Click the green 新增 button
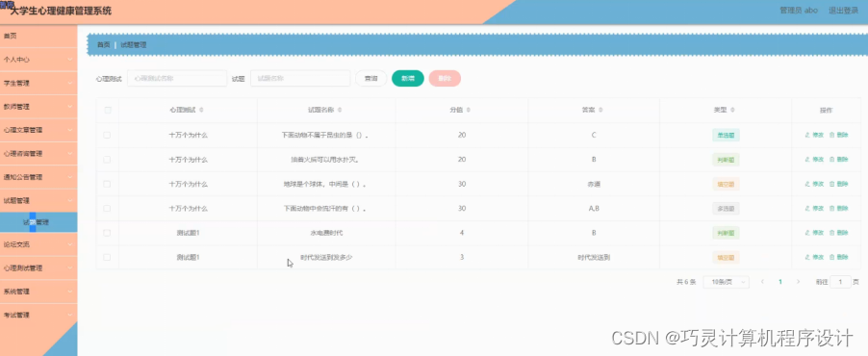 [408, 79]
